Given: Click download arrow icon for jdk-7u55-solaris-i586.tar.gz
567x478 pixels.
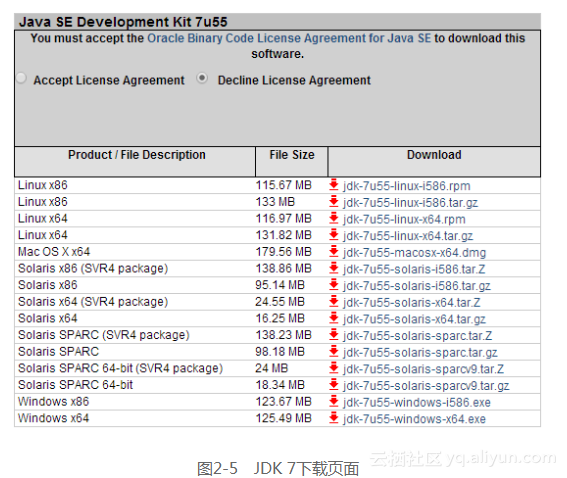Looking at the screenshot, I should 333,285.
